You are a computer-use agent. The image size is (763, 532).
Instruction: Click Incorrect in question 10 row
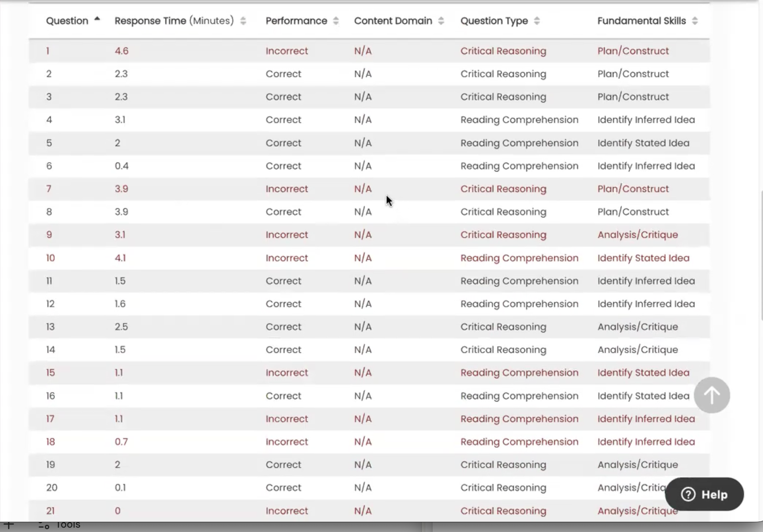[287, 258]
